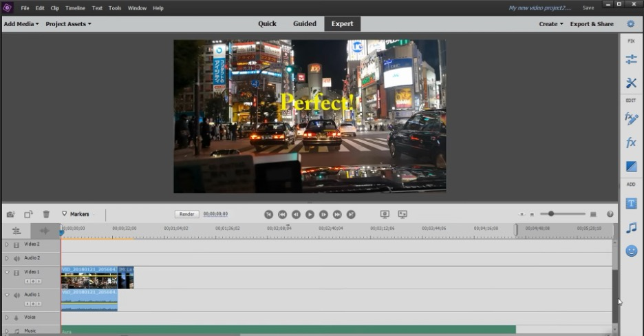Click the Premiere Elements app logo

(x=8, y=8)
